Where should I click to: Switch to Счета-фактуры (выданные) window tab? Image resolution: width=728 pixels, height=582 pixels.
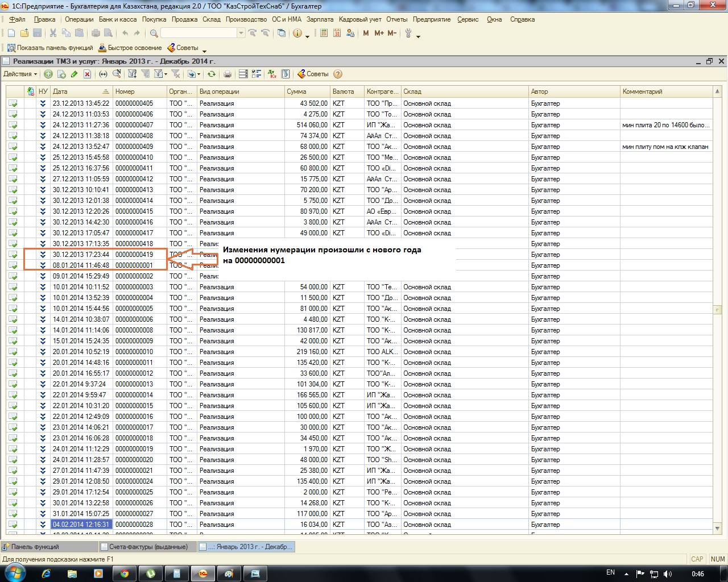point(147,547)
